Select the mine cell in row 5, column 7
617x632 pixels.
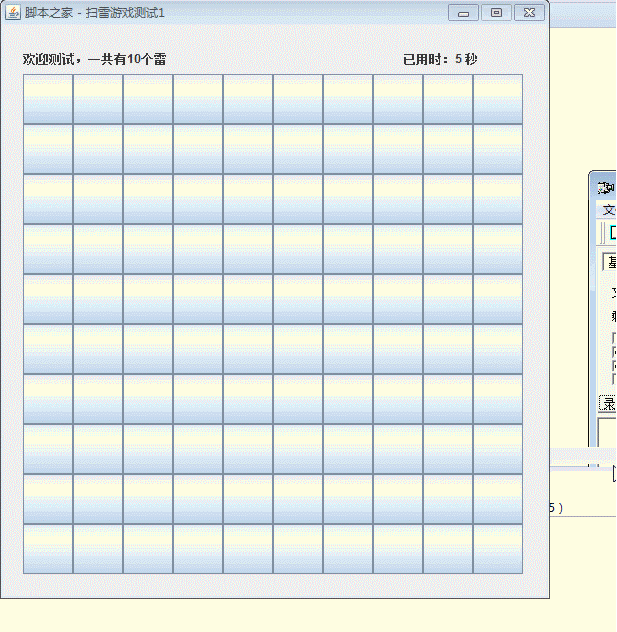pyautogui.click(x=348, y=299)
